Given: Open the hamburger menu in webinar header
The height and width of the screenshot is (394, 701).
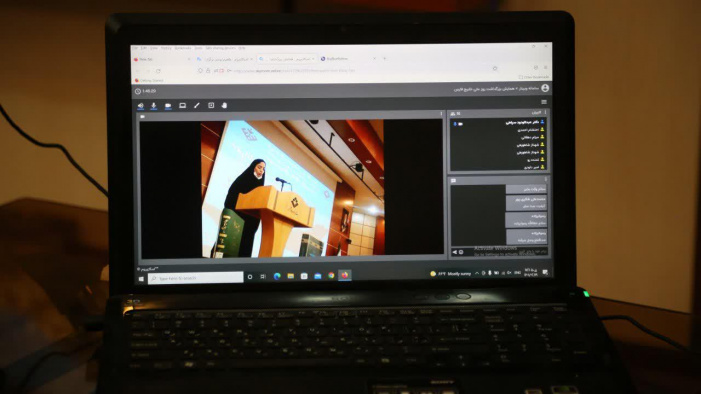Looking at the screenshot, I should pos(544,102).
